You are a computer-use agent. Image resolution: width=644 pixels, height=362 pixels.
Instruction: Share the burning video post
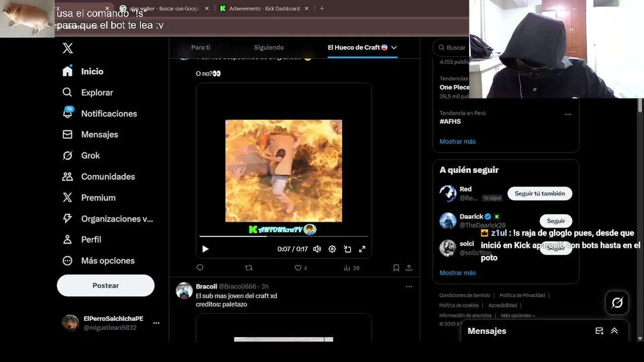pyautogui.click(x=409, y=268)
